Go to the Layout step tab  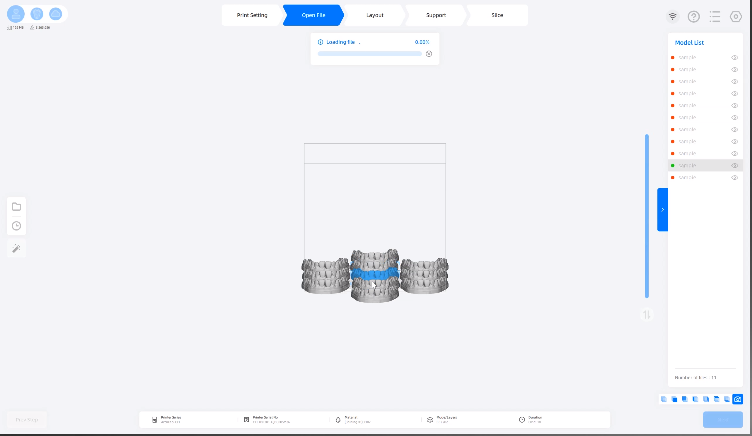pyautogui.click(x=374, y=15)
